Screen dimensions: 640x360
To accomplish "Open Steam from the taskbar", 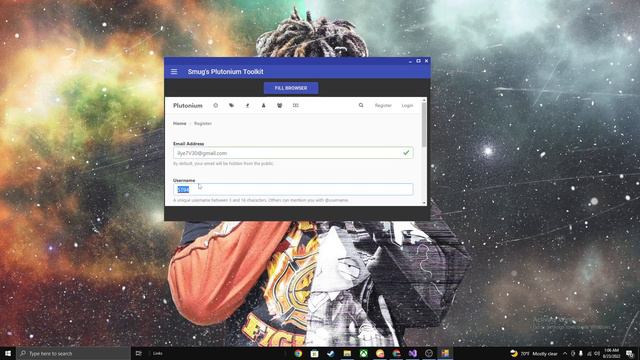I will 331,353.
